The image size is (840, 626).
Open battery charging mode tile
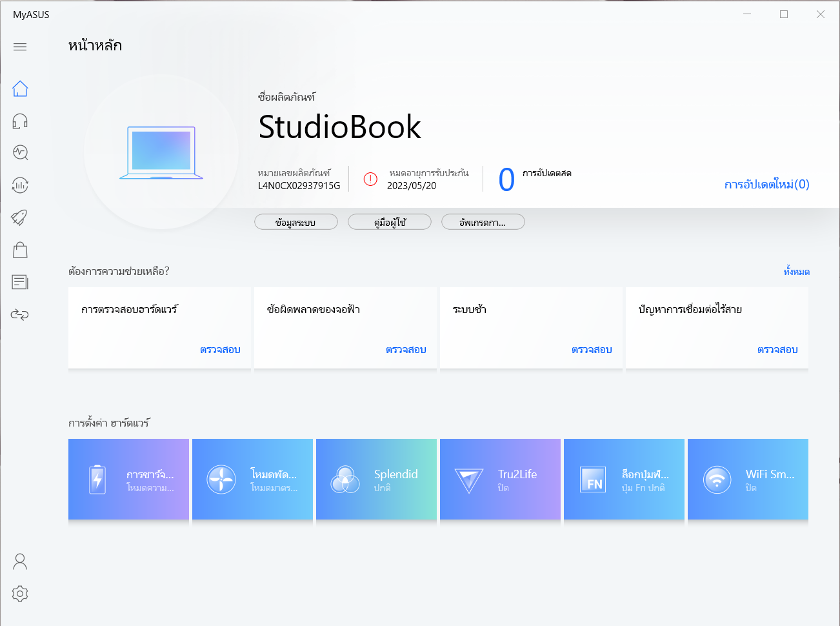[x=128, y=480]
